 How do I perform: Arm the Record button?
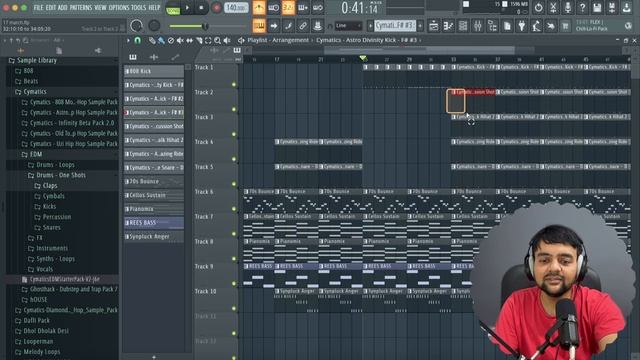(216, 7)
